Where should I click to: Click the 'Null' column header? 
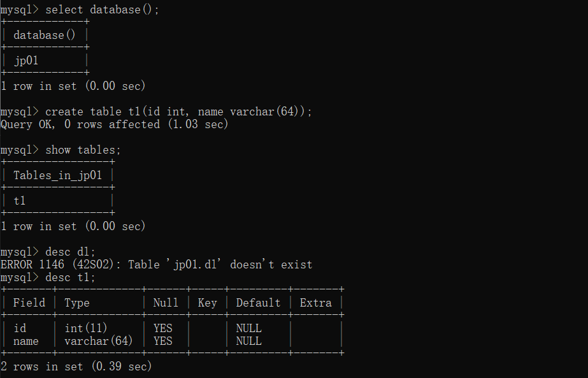point(166,303)
